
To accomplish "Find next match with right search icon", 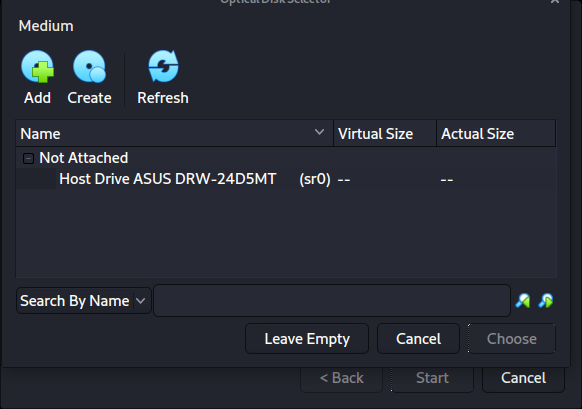I will [x=546, y=301].
